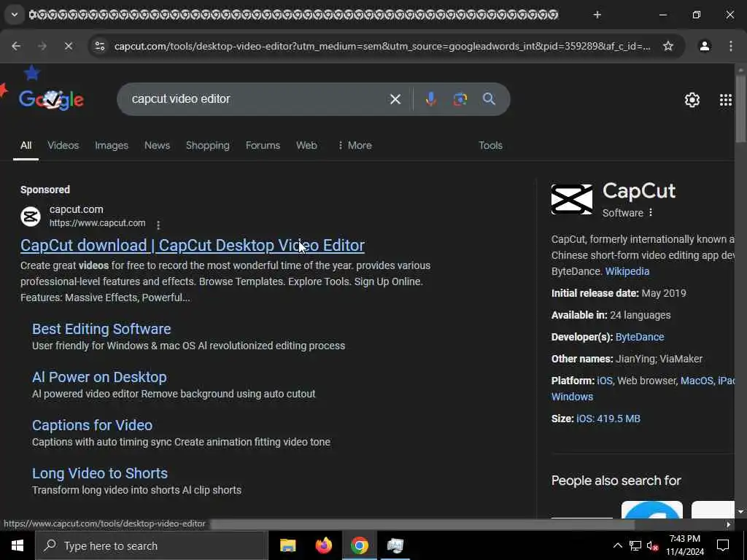Clear the search query with X

(395, 99)
